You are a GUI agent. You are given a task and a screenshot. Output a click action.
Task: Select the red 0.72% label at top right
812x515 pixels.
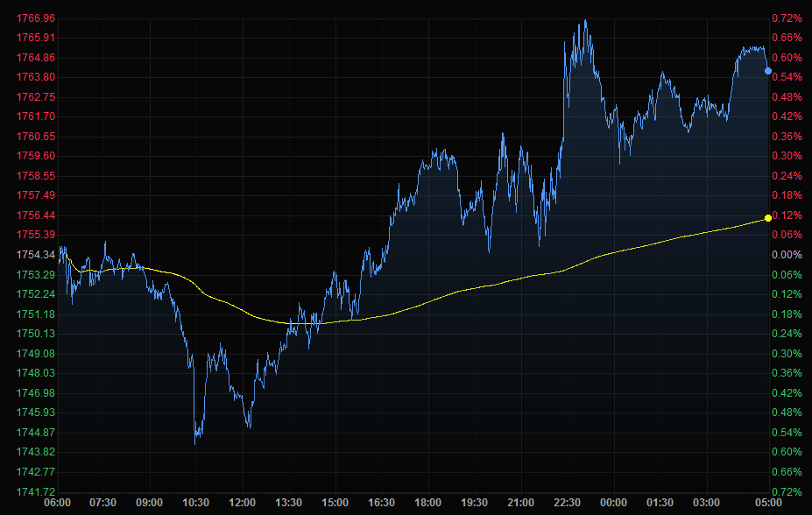pyautogui.click(x=787, y=18)
